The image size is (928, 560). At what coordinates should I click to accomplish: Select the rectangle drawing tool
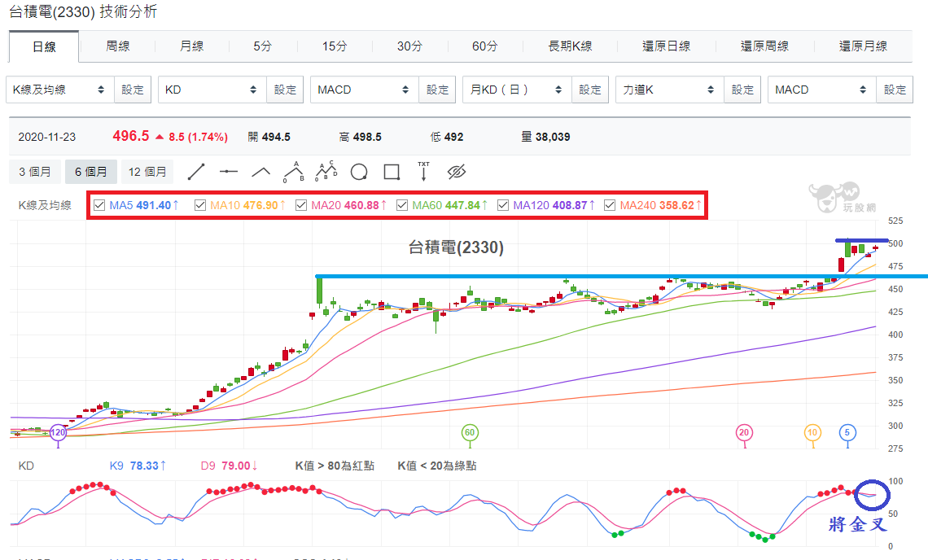click(x=392, y=173)
